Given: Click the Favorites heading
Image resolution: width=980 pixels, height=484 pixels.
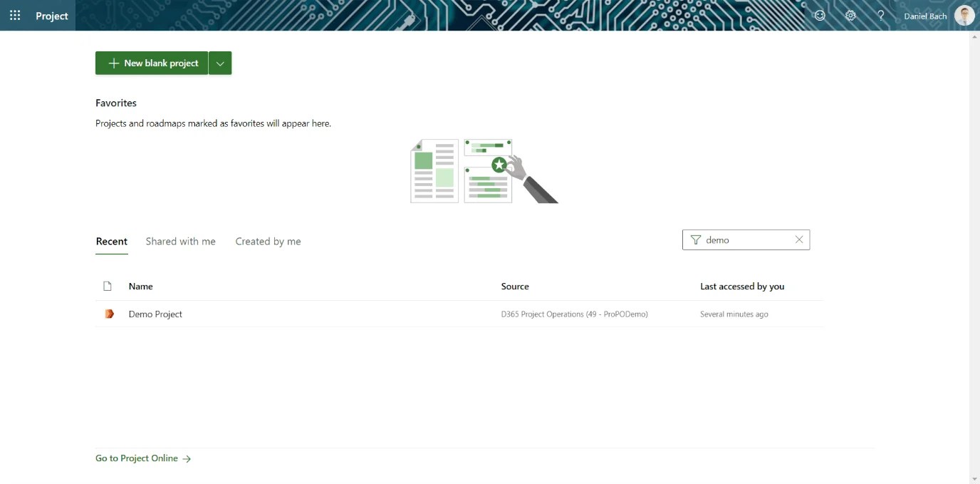Looking at the screenshot, I should pyautogui.click(x=116, y=103).
